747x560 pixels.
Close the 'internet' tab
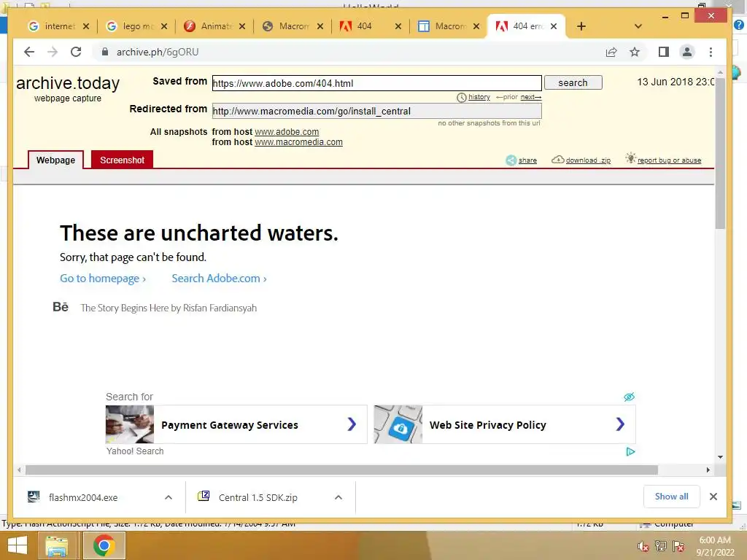86,26
